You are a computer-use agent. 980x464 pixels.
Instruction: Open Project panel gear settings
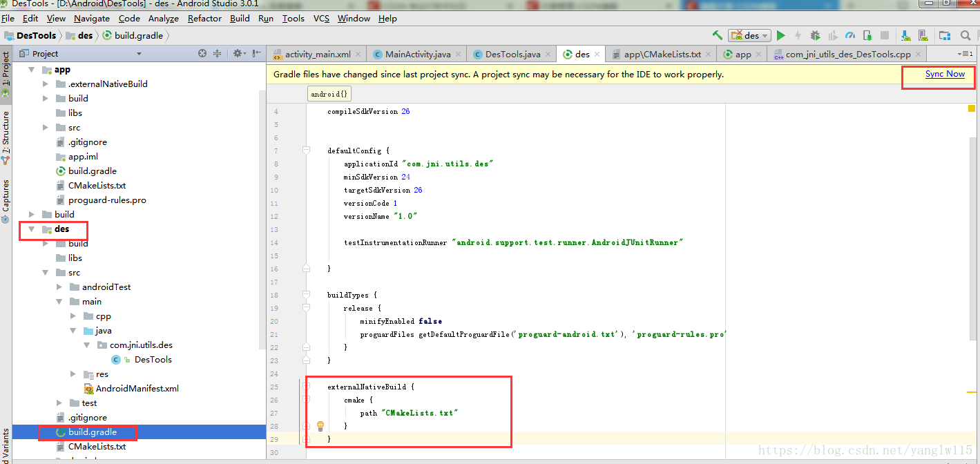(238, 53)
